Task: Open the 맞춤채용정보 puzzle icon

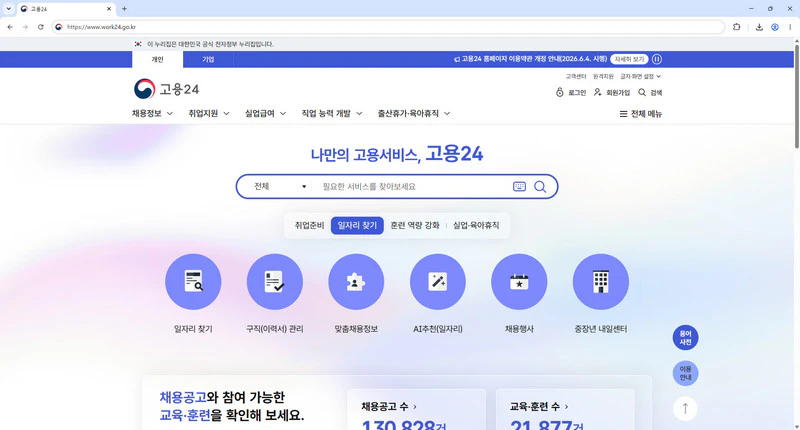Action: [356, 282]
